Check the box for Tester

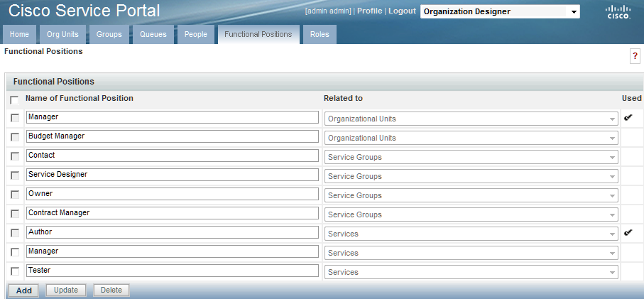click(15, 271)
